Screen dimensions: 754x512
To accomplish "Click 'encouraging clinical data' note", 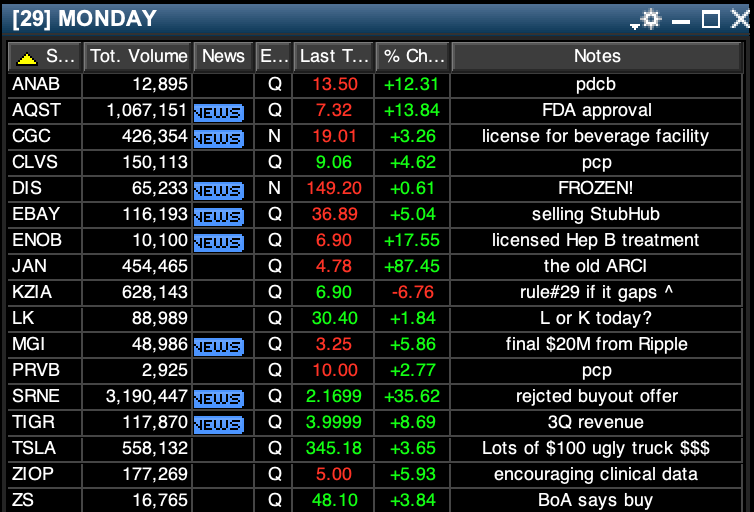I will point(596,474).
